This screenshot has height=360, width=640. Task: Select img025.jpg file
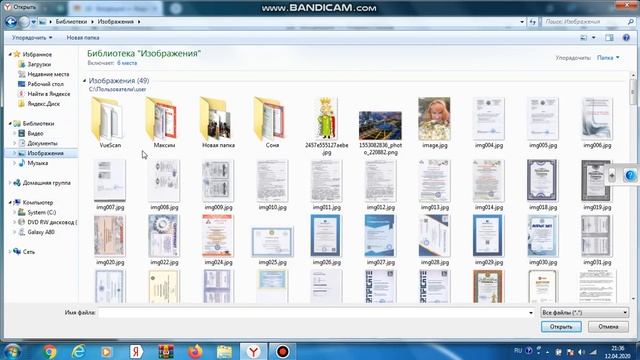point(272,246)
